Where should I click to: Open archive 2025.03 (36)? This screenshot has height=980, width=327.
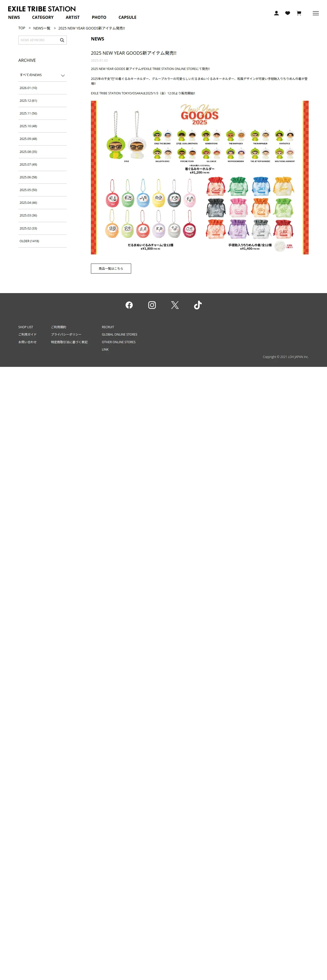click(43, 216)
